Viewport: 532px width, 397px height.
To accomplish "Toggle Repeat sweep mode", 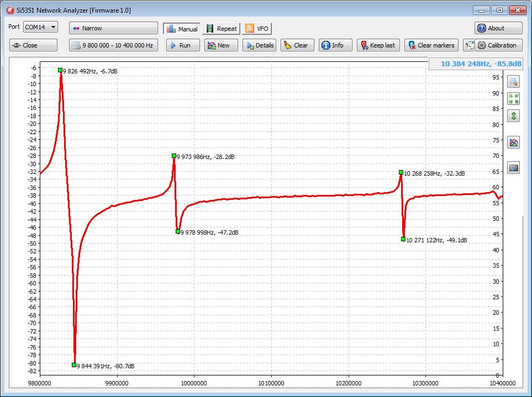I will click(x=222, y=29).
